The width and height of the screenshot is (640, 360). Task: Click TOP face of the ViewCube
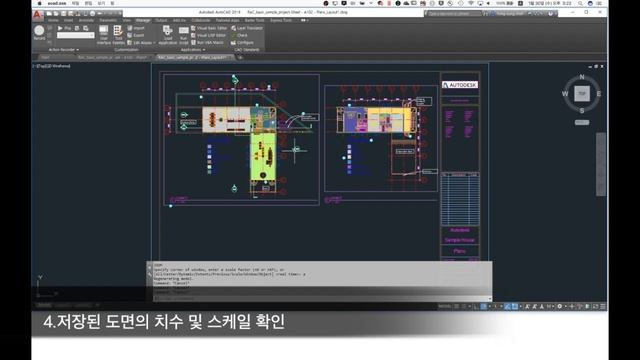tap(582, 93)
